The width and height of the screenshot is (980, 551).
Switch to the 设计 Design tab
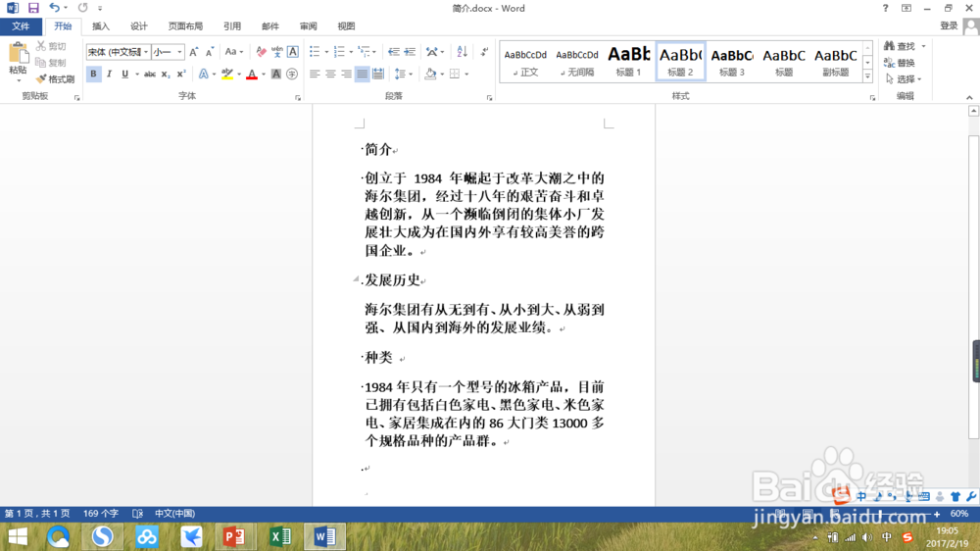pyautogui.click(x=139, y=26)
